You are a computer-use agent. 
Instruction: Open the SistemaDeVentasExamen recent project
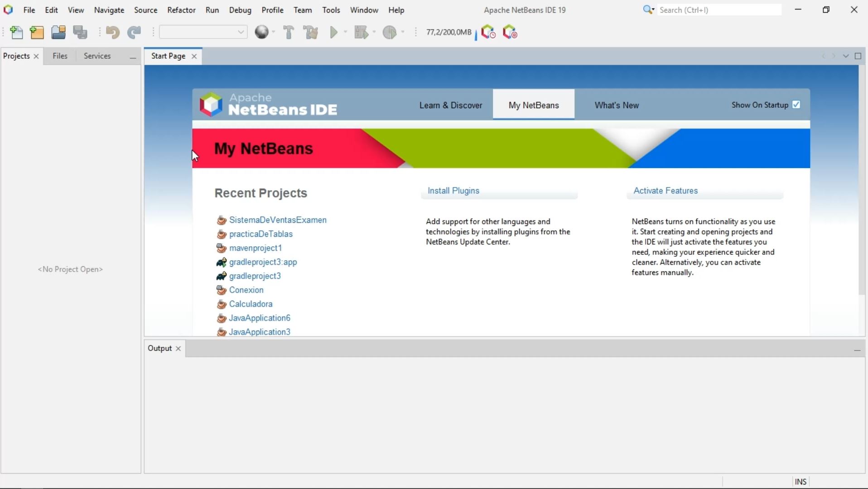(278, 220)
